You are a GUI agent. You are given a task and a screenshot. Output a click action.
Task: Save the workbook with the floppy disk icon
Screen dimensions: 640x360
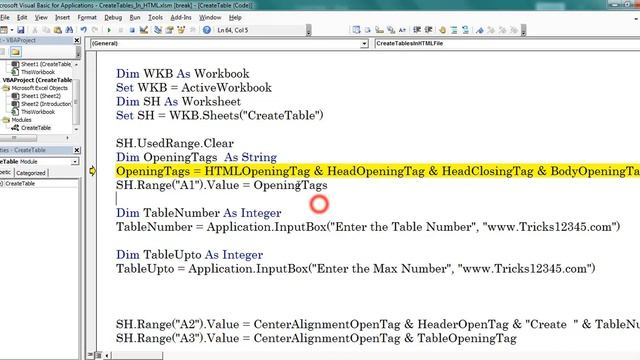click(20, 30)
